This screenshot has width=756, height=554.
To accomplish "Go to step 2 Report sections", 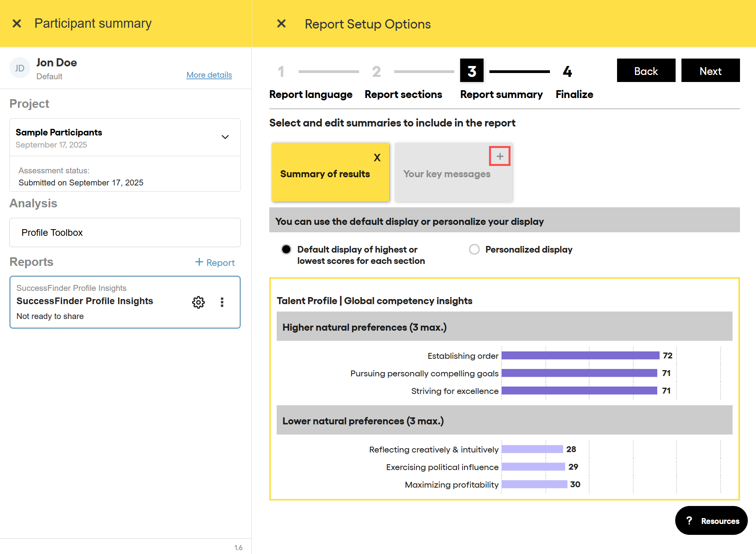I will (376, 72).
